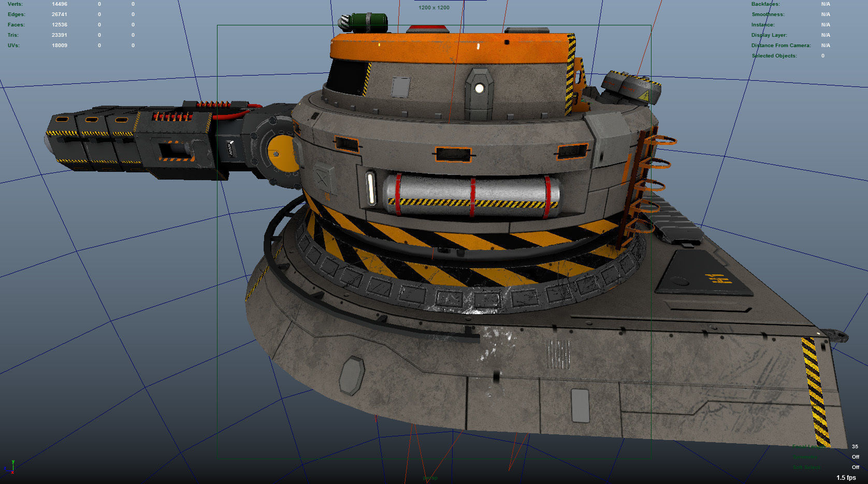Image resolution: width=868 pixels, height=484 pixels.
Task: Click the 'Soft Select' HUD label
Action: point(806,467)
